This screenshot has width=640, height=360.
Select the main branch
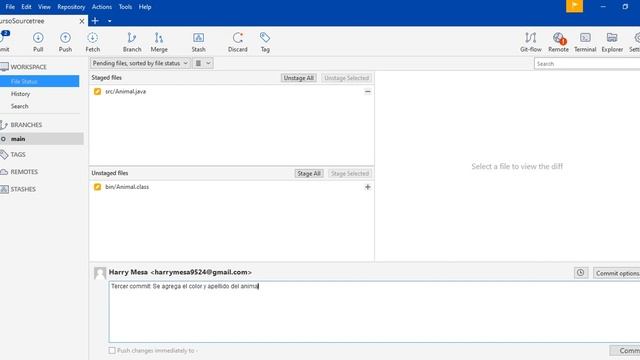(x=42, y=139)
